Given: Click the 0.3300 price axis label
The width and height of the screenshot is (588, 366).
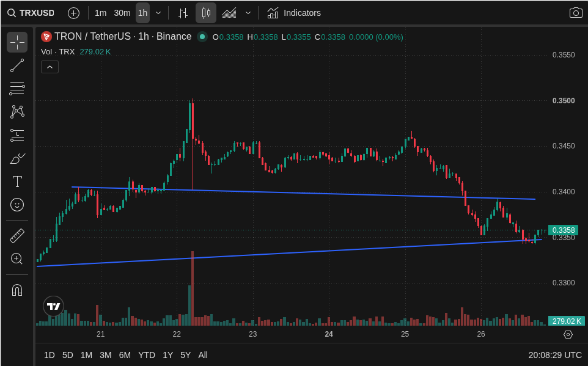Looking at the screenshot, I should point(564,283).
